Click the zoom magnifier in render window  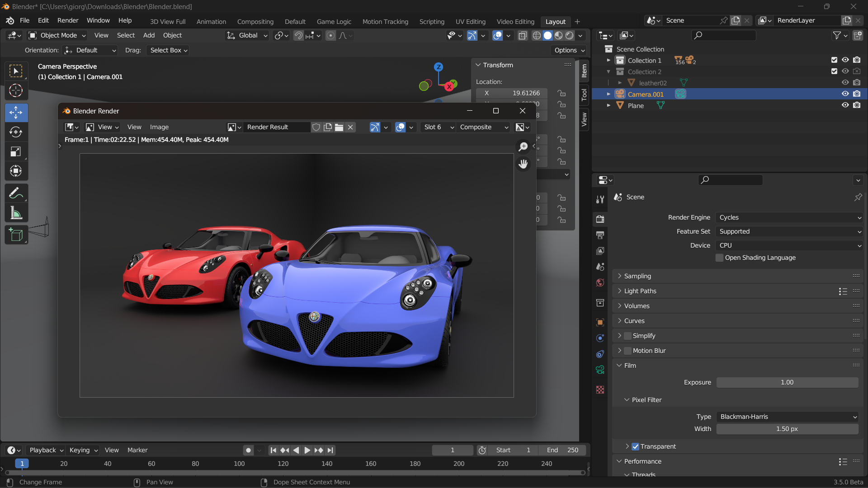click(523, 147)
